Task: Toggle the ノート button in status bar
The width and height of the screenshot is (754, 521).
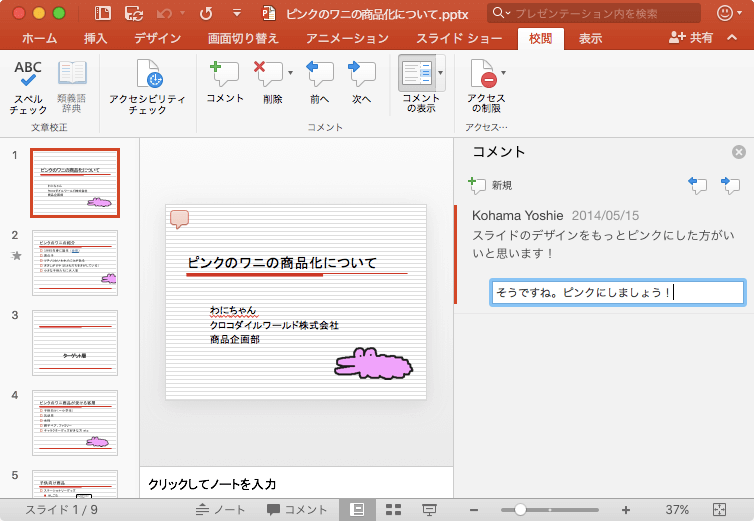Action: point(220,509)
